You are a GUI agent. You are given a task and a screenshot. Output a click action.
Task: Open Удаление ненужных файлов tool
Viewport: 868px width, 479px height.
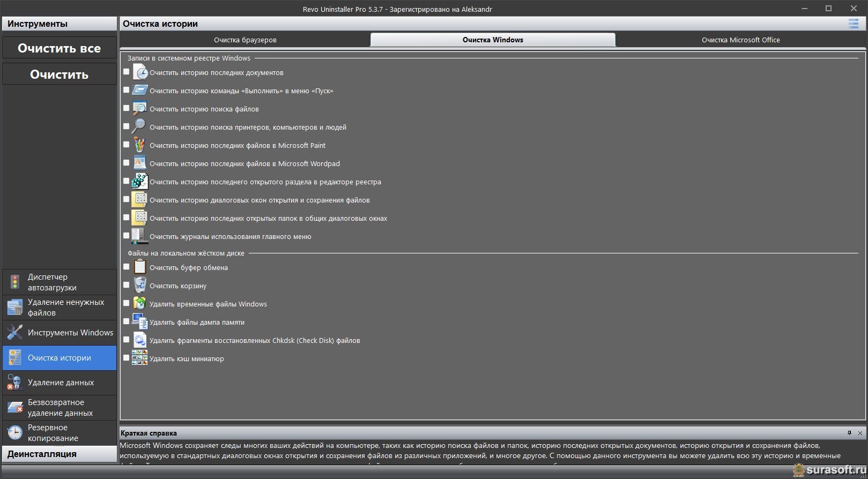tap(60, 307)
